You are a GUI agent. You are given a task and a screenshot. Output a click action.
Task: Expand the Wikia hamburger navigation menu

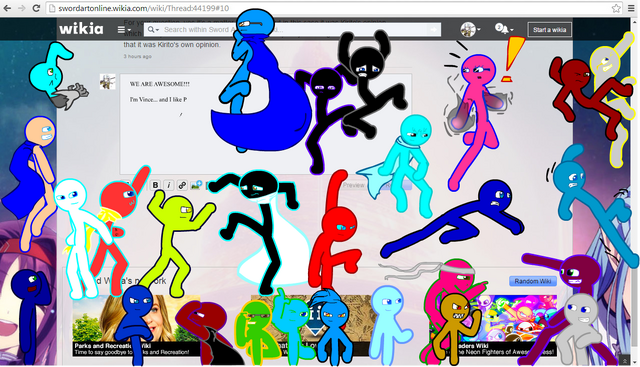point(124,30)
